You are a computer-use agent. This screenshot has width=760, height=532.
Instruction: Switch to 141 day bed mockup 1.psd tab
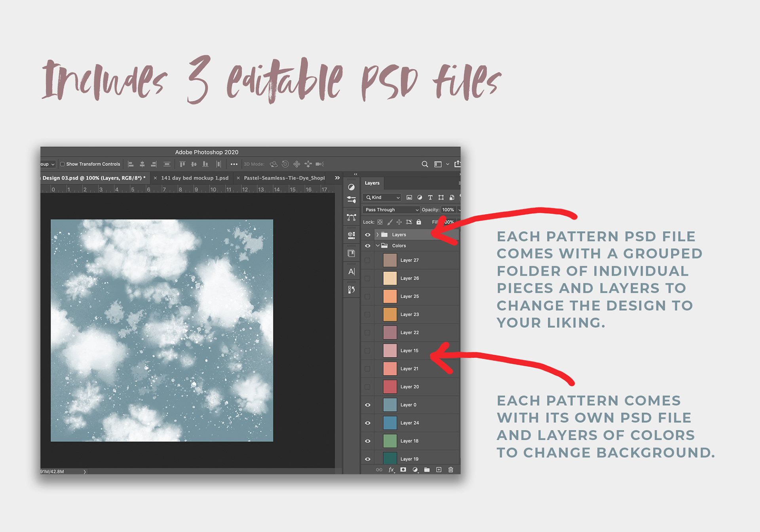(195, 178)
